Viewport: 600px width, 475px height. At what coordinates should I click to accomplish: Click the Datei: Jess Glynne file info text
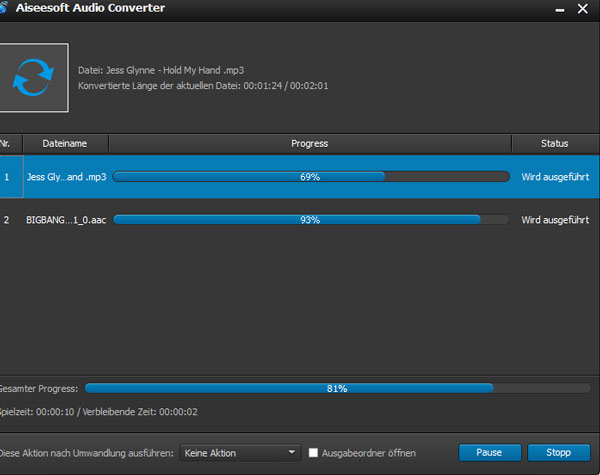[161, 70]
